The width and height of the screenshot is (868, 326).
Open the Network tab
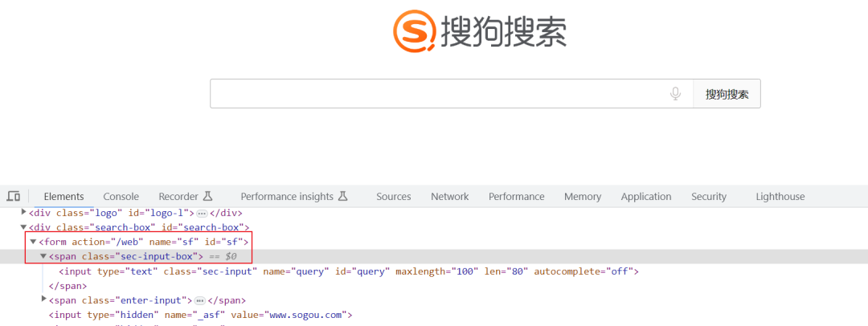tap(449, 197)
